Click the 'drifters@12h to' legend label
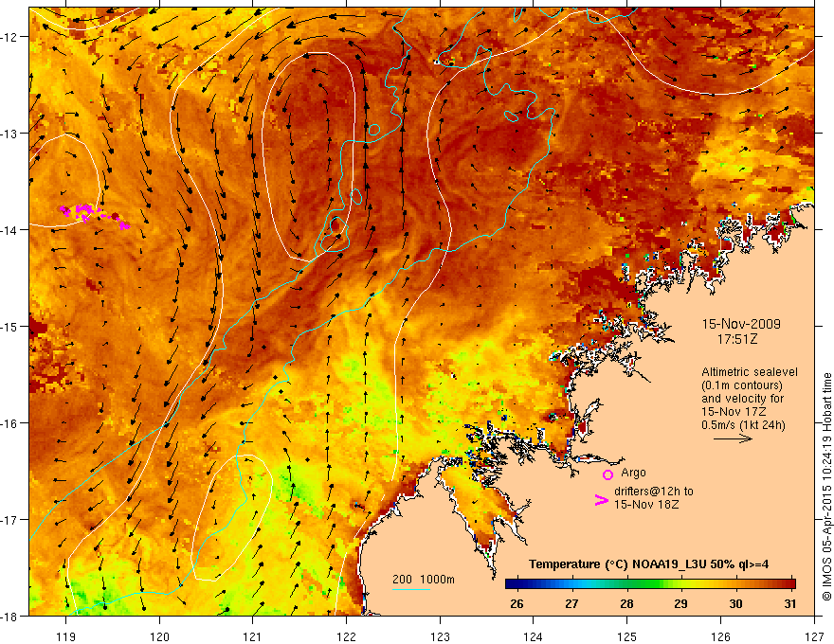The width and height of the screenshot is (834, 644). [654, 492]
